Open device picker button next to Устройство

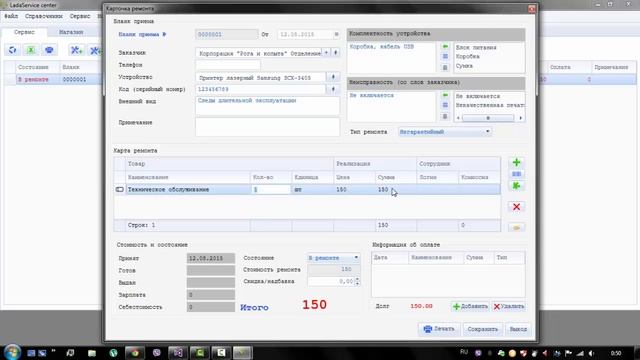333,77
